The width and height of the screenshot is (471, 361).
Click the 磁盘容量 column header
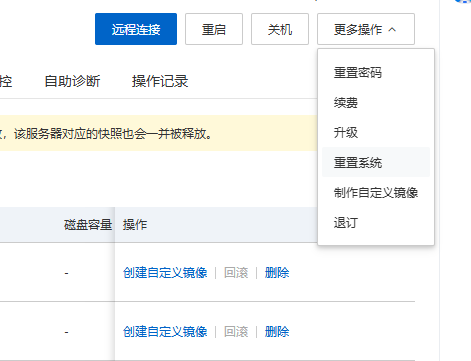coord(88,225)
